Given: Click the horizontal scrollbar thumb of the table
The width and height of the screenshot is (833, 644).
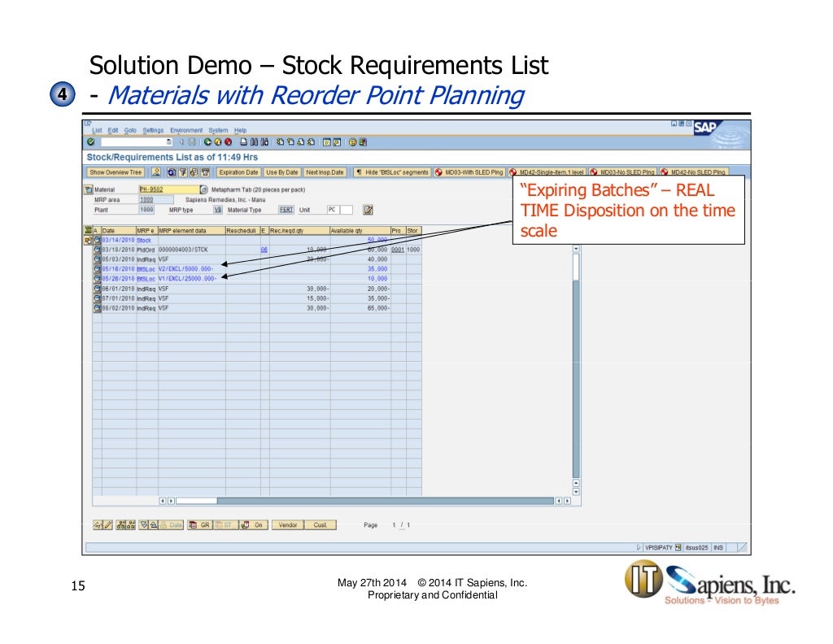Looking at the screenshot, I should pyautogui.click(x=197, y=501).
